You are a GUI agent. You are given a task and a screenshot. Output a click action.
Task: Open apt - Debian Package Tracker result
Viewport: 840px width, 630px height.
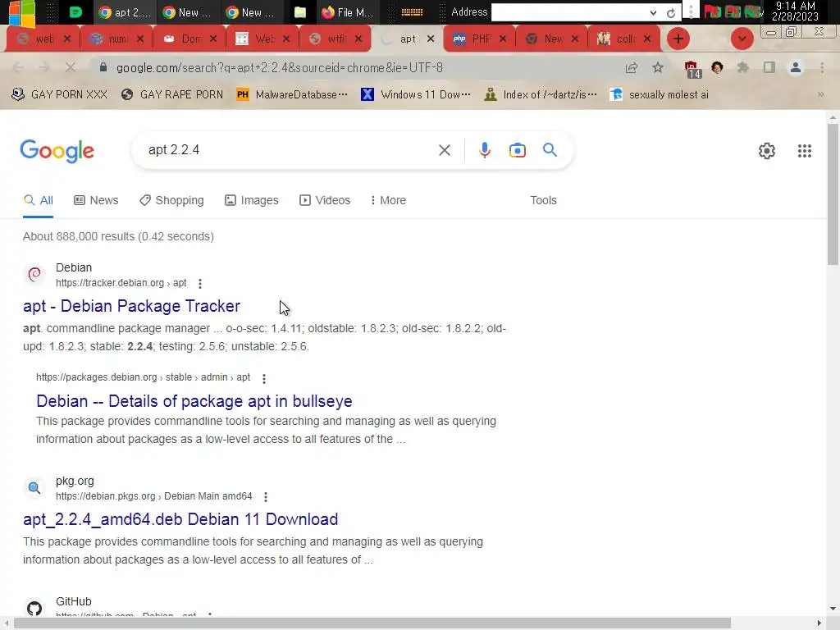coord(131,306)
